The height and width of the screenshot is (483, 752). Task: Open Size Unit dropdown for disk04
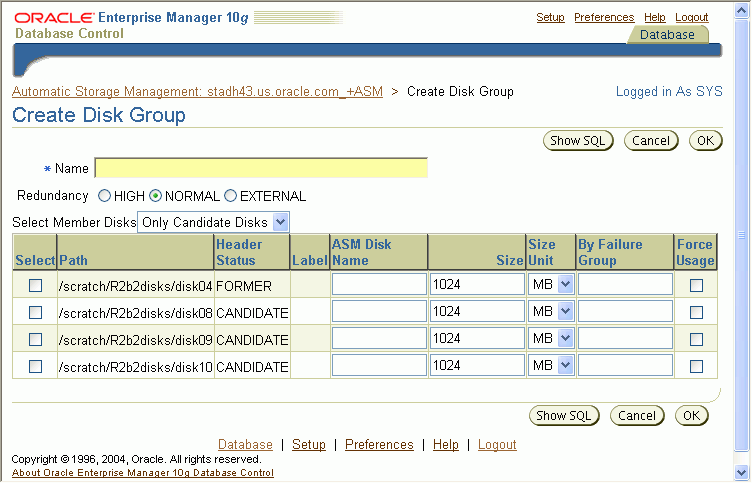551,285
